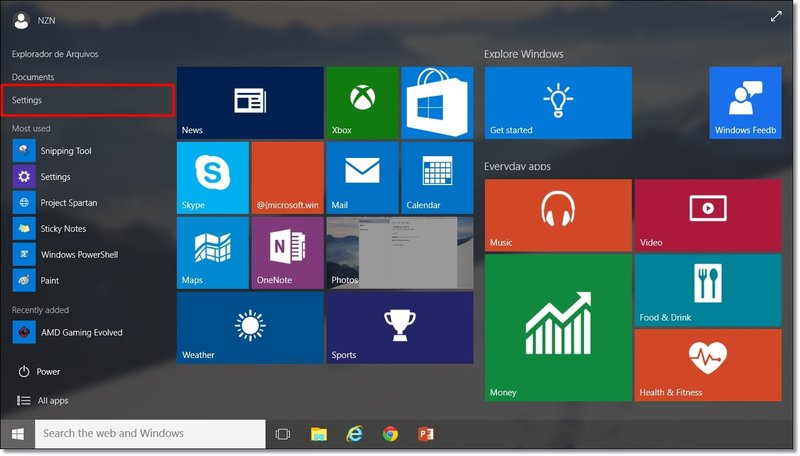Focus the Search the web and Windows box

tap(150, 434)
